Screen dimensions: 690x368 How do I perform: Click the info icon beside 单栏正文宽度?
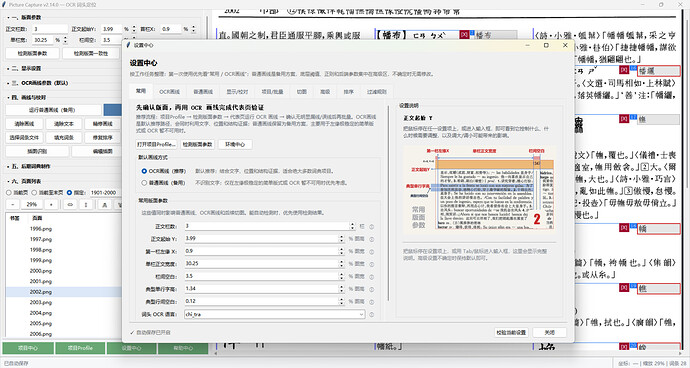tap(371, 264)
